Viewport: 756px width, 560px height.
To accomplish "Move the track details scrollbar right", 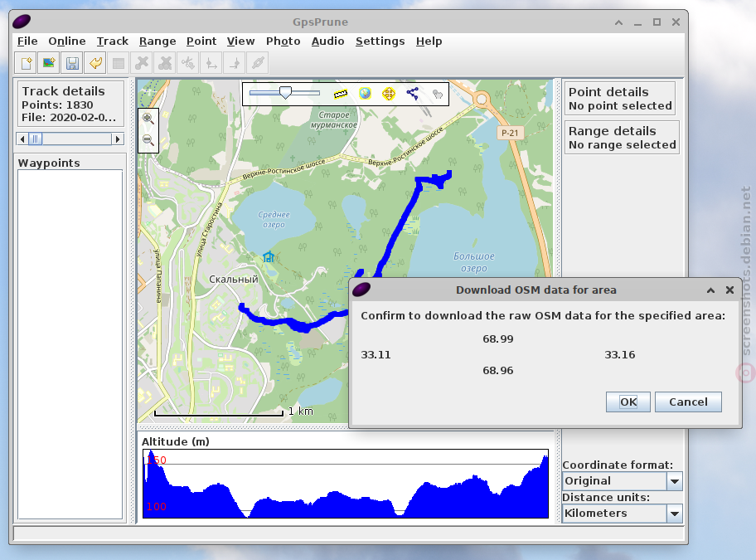I will point(117,139).
